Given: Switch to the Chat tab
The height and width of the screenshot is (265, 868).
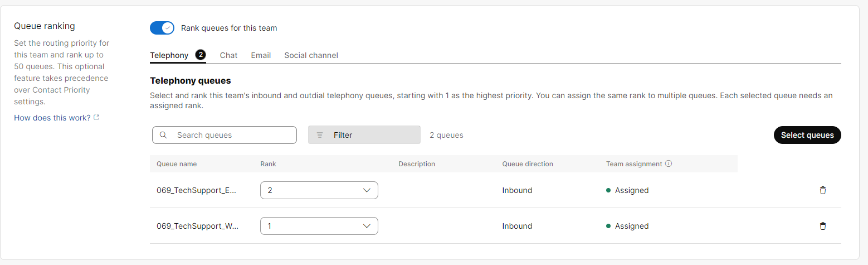Looking at the screenshot, I should tap(228, 55).
